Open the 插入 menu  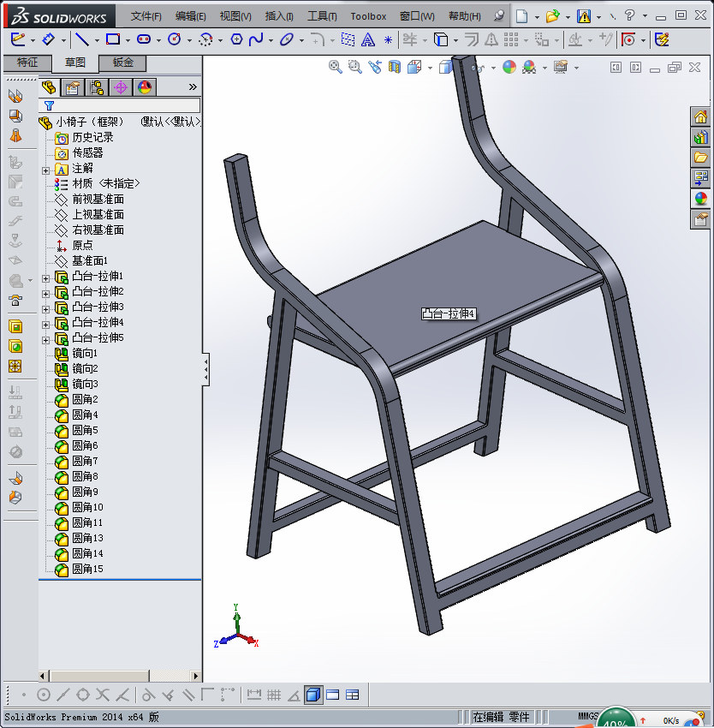(278, 15)
